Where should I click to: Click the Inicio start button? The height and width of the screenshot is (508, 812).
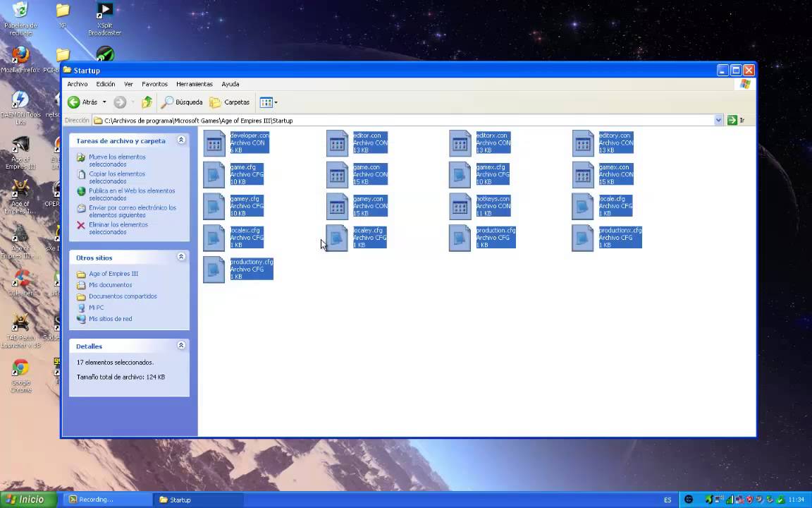coord(28,500)
